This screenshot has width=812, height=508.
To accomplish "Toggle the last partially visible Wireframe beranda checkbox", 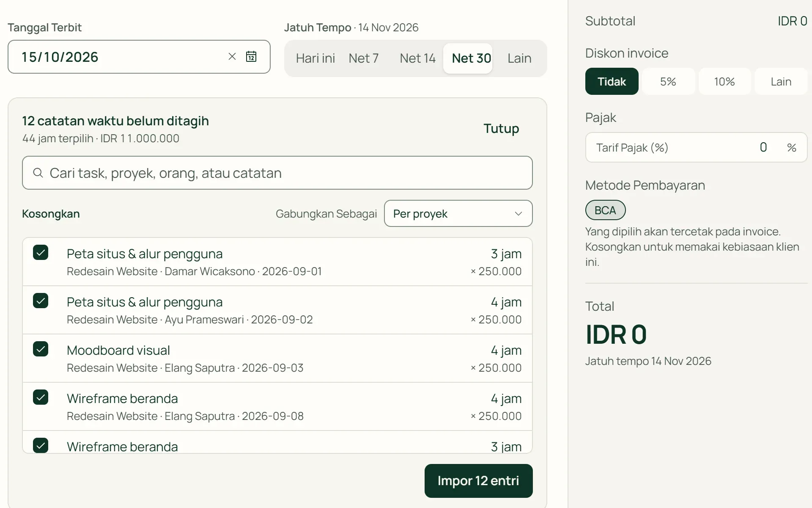I will coord(41,445).
